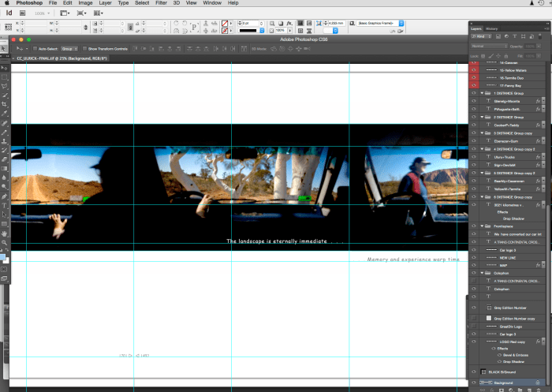552x392 pixels.
Task: Select the Zoom tool in the toolbox
Action: 5,242
